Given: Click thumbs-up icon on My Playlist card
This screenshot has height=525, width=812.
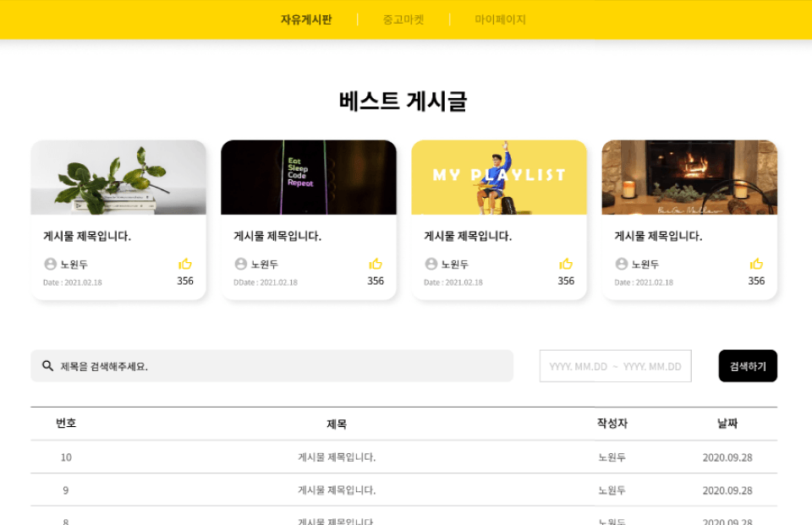Looking at the screenshot, I should 566,264.
